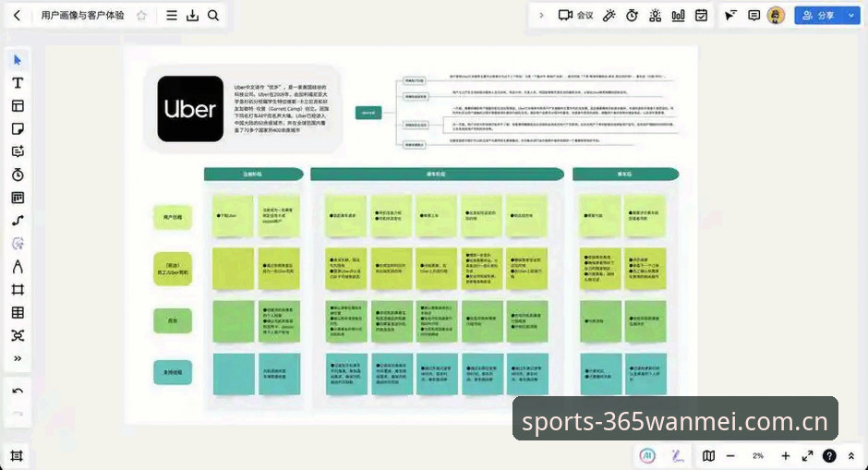Select the frame tool in sidebar

pyautogui.click(x=18, y=290)
